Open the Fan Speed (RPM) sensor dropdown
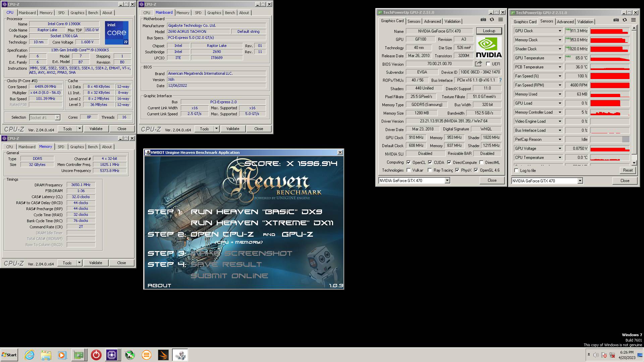644x362 pixels. (x=559, y=85)
